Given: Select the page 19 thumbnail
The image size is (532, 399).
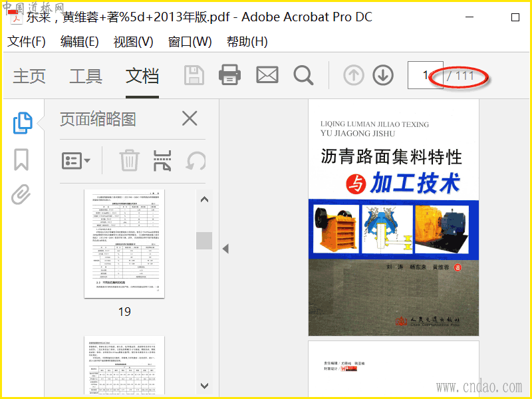Looking at the screenshot, I should click(x=124, y=243).
